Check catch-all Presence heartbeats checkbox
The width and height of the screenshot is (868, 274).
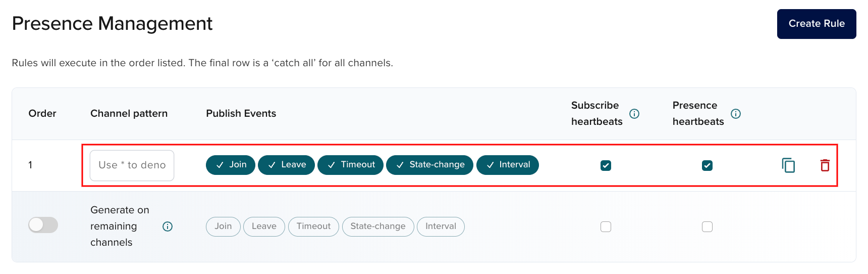tap(707, 226)
